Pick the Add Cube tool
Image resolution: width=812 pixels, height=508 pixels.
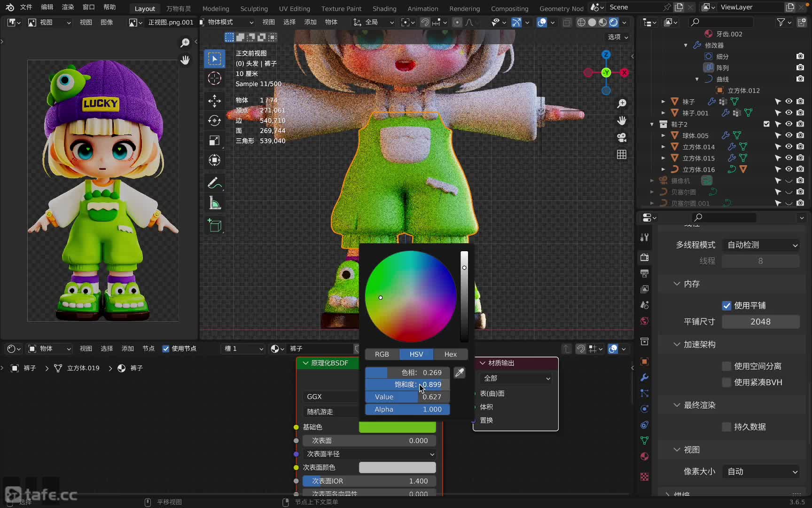tap(215, 225)
